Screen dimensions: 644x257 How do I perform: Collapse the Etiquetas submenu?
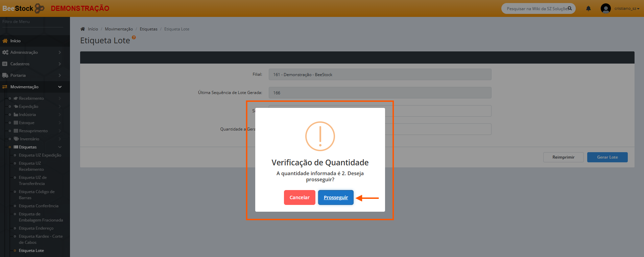[x=60, y=147]
